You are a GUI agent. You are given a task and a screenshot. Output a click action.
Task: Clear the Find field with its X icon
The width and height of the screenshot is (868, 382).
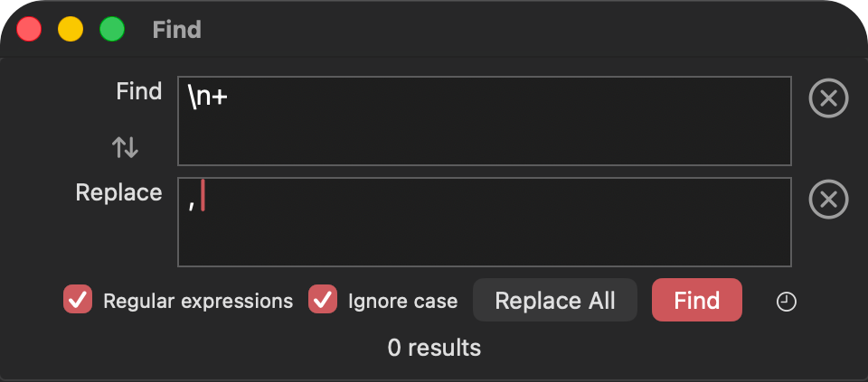pyautogui.click(x=828, y=98)
